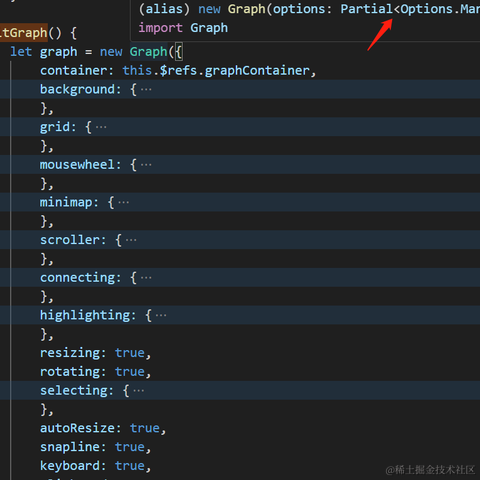Place cursor on snapline property
This screenshot has height=480, width=480.
(70, 447)
